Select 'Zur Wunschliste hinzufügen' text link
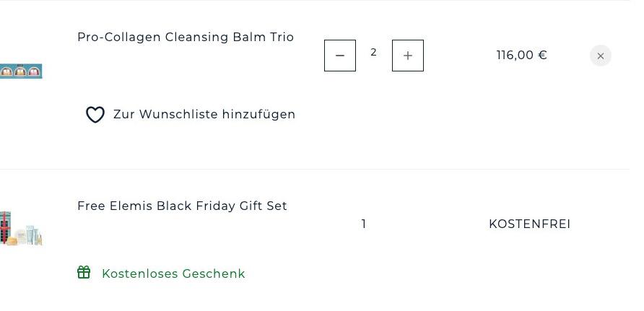The image size is (644, 311). click(204, 114)
